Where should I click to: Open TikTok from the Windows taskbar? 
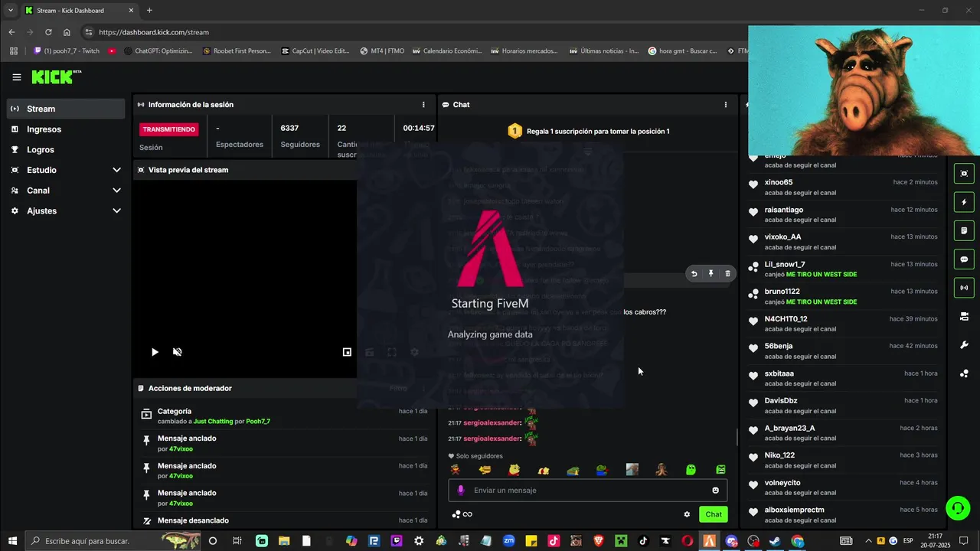point(643,541)
